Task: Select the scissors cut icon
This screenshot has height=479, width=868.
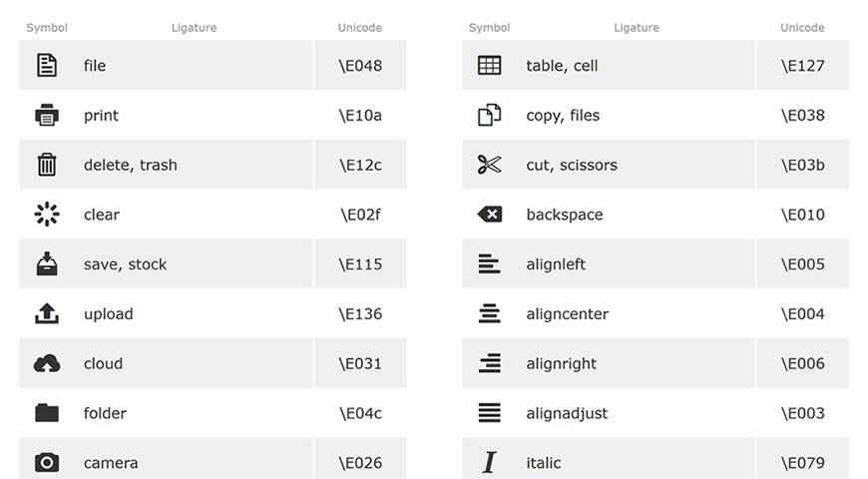Action: [x=489, y=165]
